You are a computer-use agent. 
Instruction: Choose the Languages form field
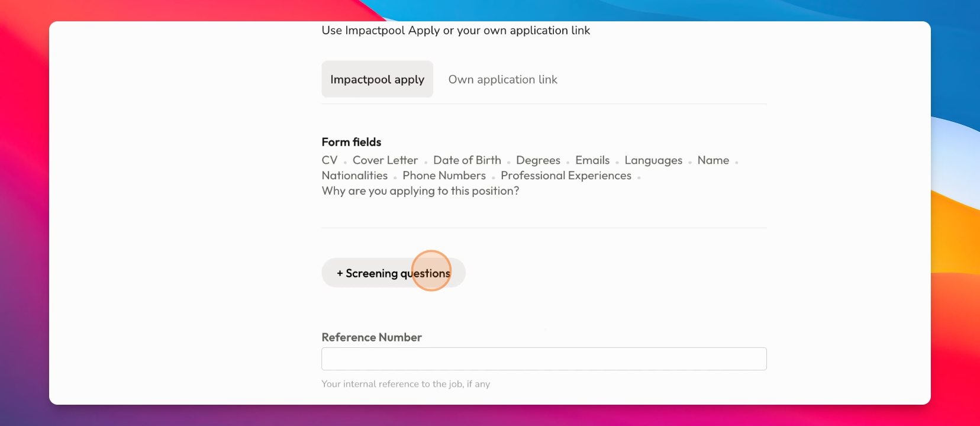pyautogui.click(x=653, y=160)
